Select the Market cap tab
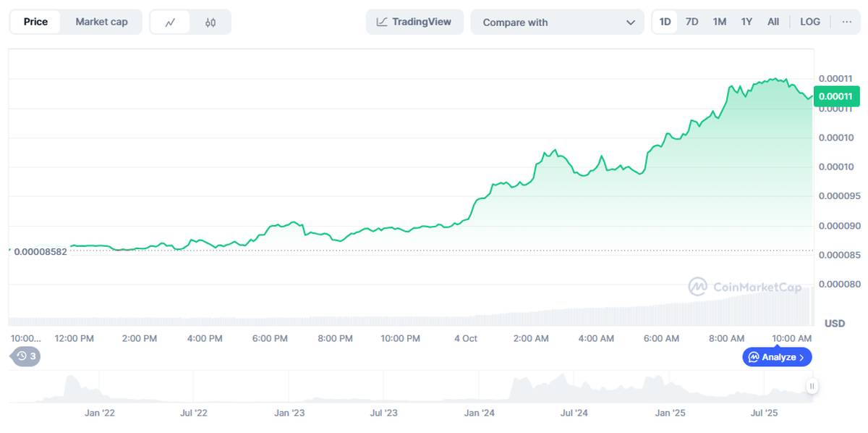 point(101,22)
